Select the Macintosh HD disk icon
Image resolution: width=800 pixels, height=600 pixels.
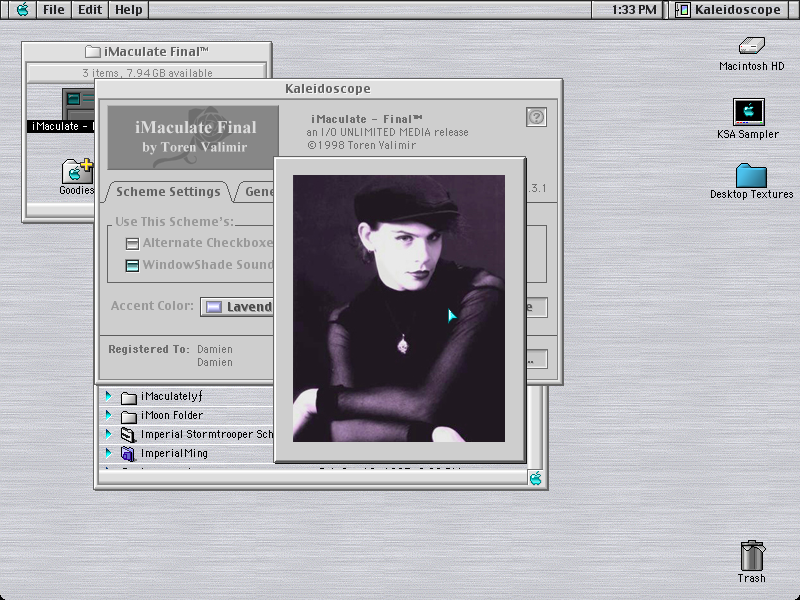click(751, 45)
